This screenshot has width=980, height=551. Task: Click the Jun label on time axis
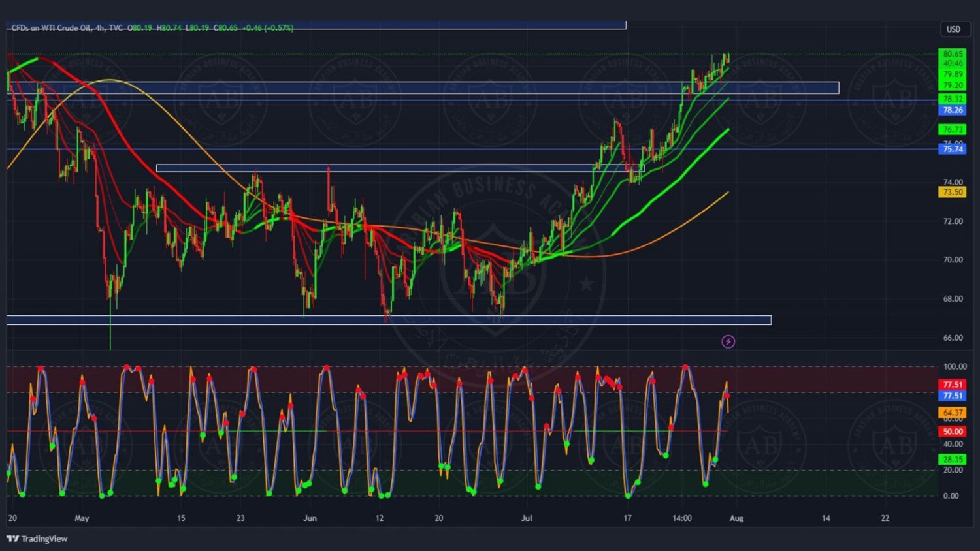point(310,518)
